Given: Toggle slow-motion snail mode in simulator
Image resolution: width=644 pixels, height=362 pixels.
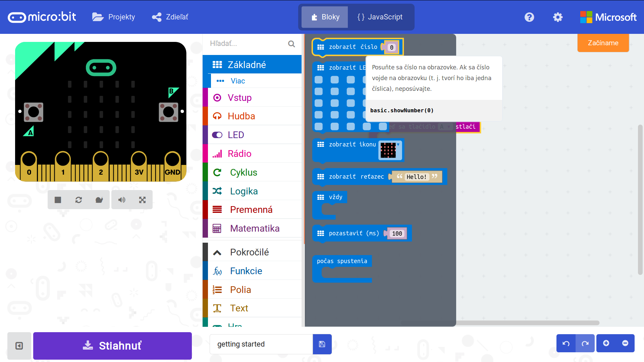Looking at the screenshot, I should (x=99, y=200).
